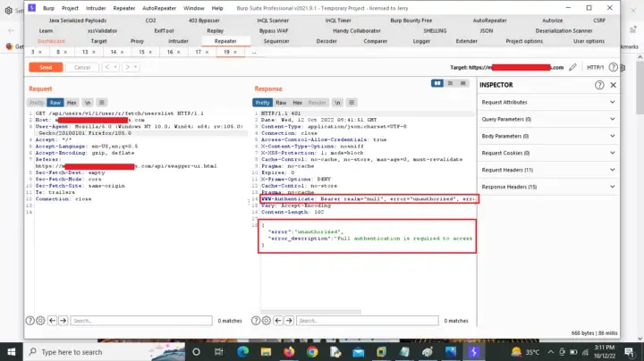
Task: Open response search help icon
Action: click(256, 321)
